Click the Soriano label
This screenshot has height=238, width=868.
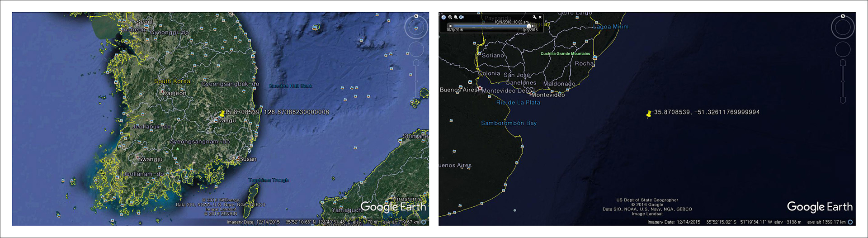point(493,56)
